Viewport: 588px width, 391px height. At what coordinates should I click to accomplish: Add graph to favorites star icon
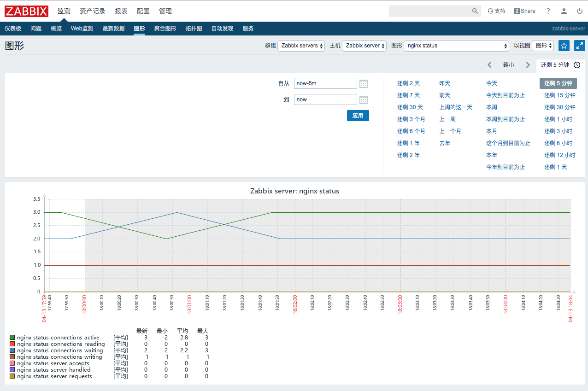[x=564, y=46]
